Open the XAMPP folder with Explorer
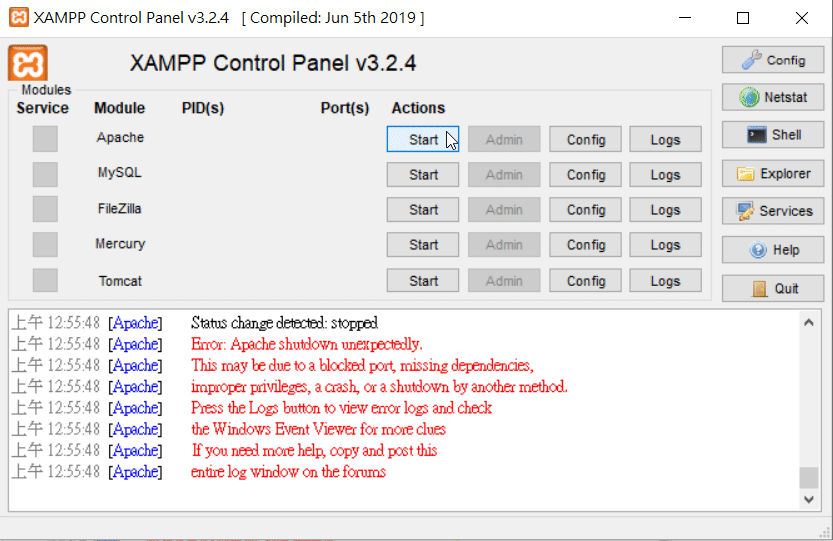 tap(772, 174)
